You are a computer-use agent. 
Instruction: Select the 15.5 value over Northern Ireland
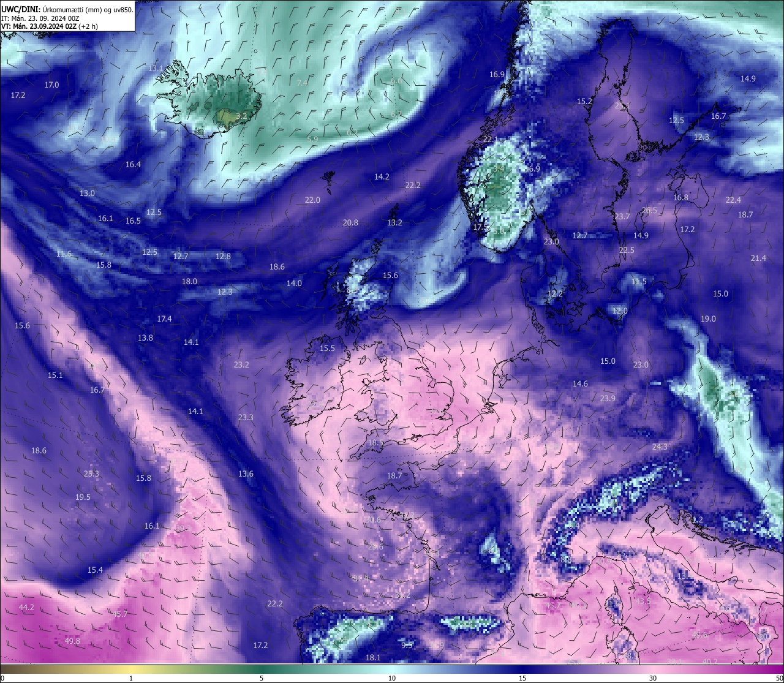coord(327,348)
